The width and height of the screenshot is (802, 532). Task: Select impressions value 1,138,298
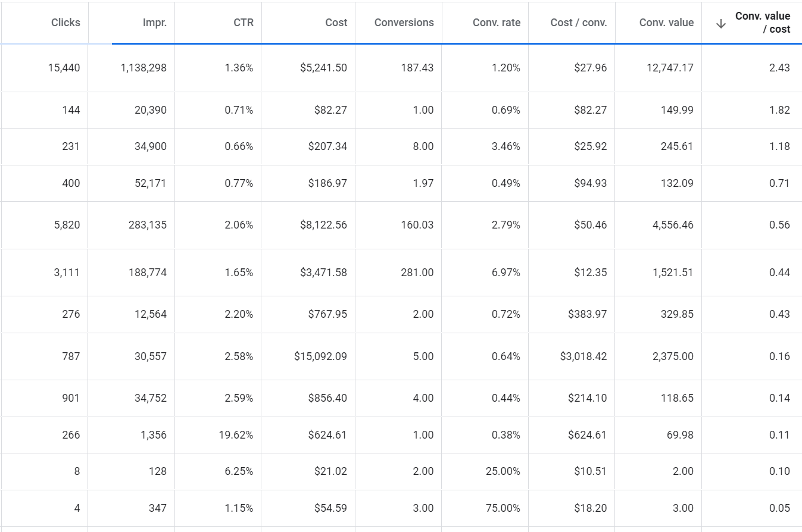[143, 68]
